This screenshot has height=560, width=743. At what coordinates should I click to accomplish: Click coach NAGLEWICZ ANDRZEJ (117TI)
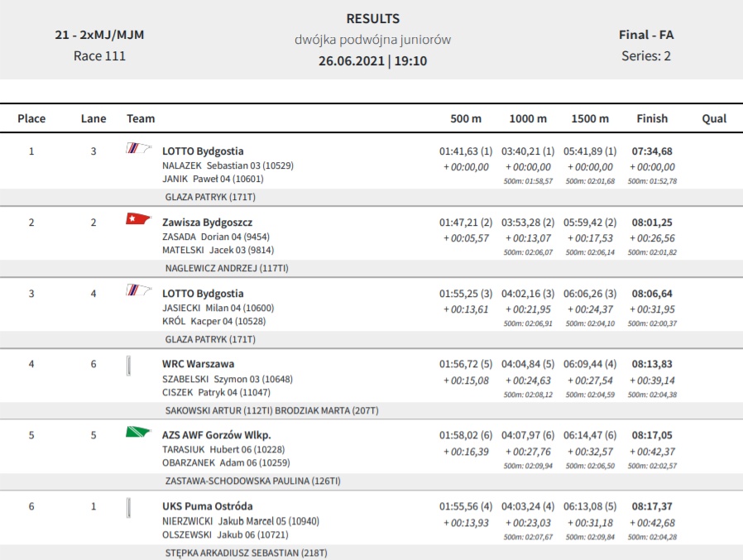tap(227, 268)
